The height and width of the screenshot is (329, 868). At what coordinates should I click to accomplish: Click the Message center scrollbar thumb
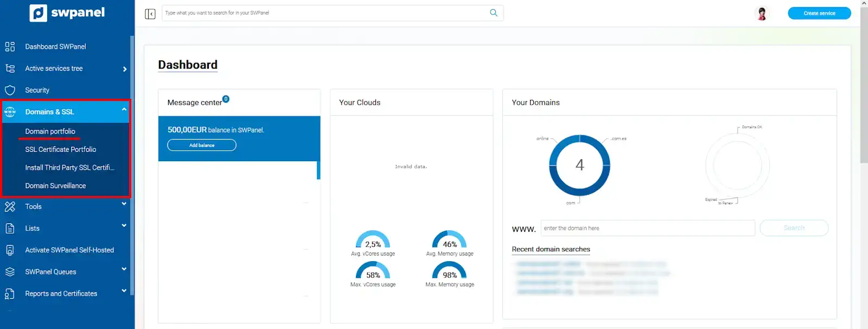[318, 170]
